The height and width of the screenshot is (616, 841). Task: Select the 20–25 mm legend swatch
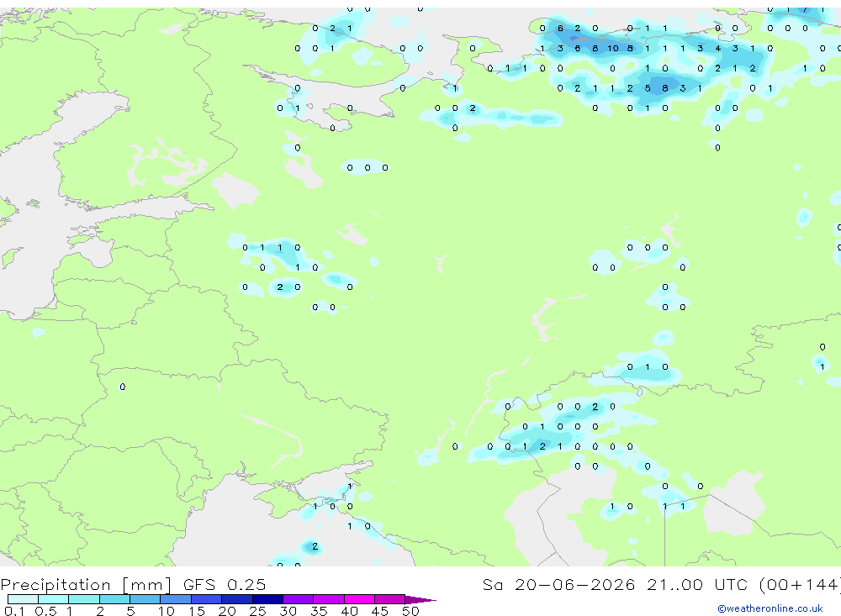237,599
